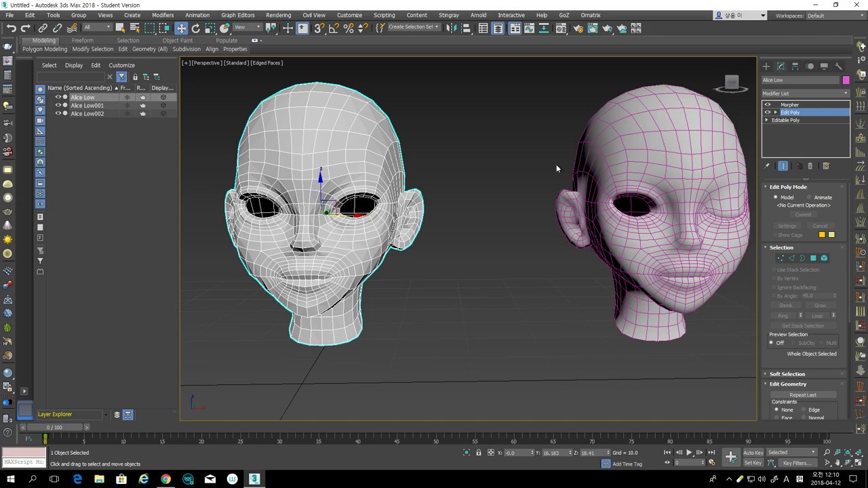Remove modifier using the trash icon
Viewport: 868px width, 488px height.
pyautogui.click(x=810, y=166)
